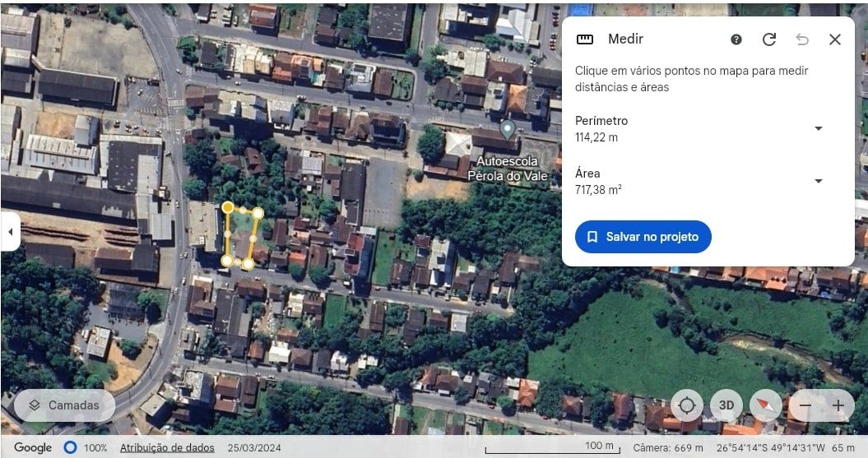Image resolution: width=868 pixels, height=458 pixels.
Task: Open the measure help icon
Action: coord(736,39)
